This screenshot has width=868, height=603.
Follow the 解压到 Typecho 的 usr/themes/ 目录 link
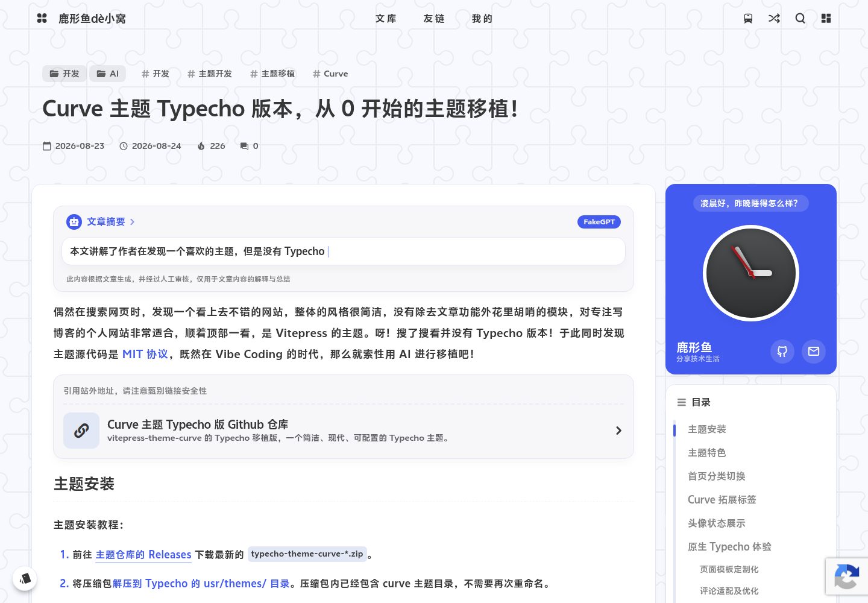point(201,584)
